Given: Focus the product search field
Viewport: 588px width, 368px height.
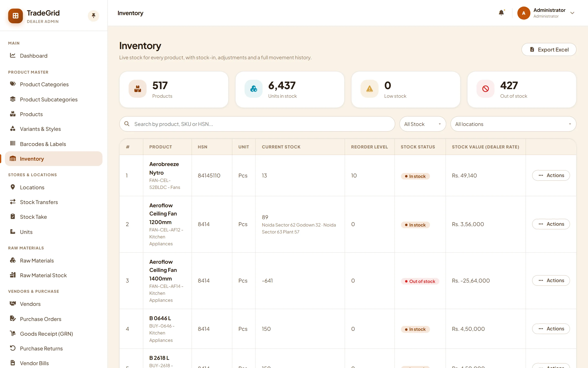Looking at the screenshot, I should pos(257,124).
